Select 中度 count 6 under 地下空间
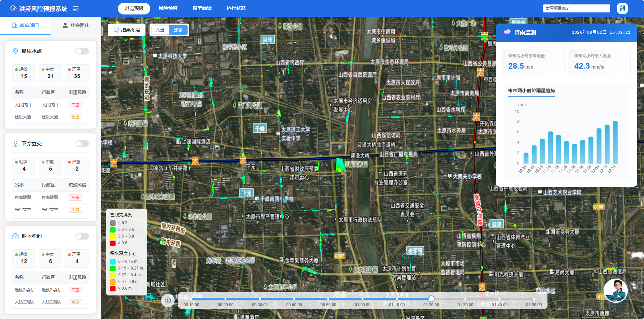644x319 pixels. 51,258
